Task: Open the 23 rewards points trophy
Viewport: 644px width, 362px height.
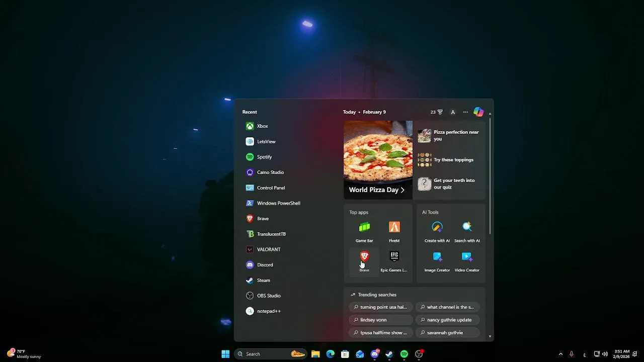Action: tap(436, 112)
